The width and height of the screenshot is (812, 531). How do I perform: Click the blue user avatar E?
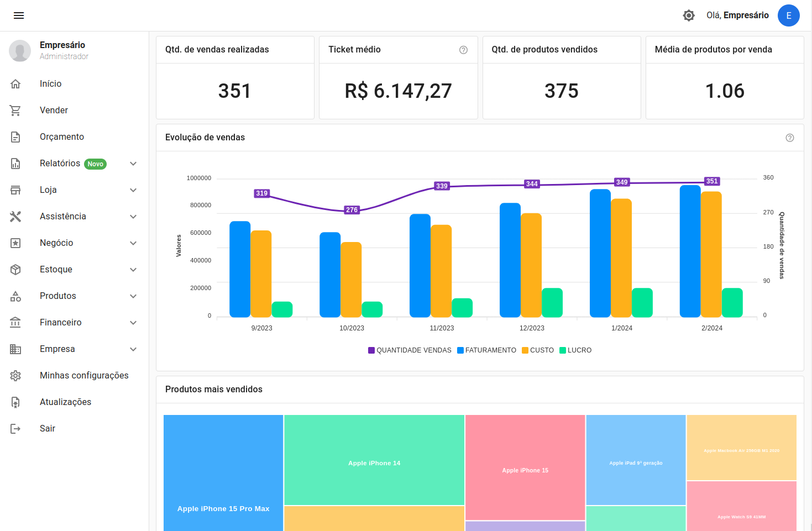point(788,15)
